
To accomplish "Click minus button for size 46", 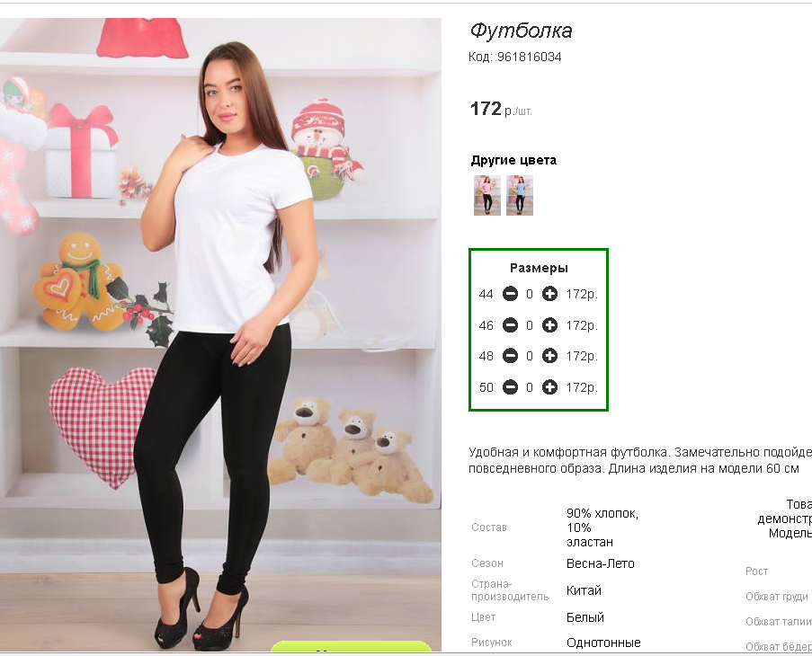I will point(510,325).
